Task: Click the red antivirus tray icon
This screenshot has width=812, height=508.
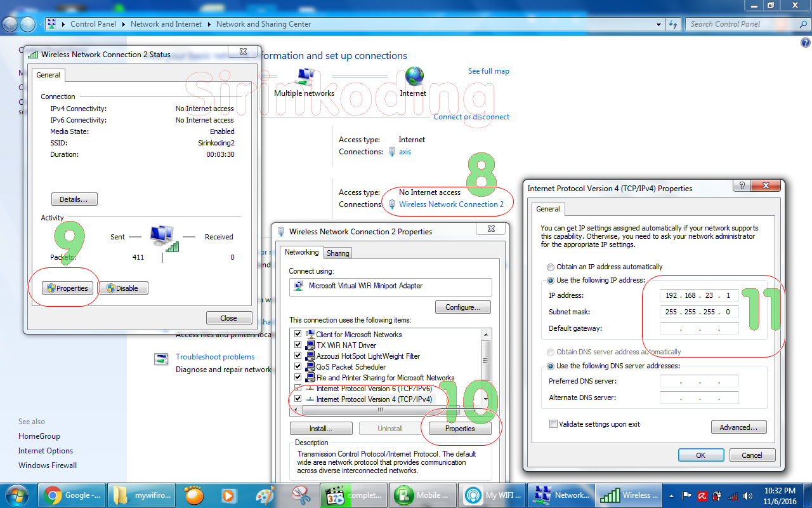Action: pyautogui.click(x=703, y=496)
